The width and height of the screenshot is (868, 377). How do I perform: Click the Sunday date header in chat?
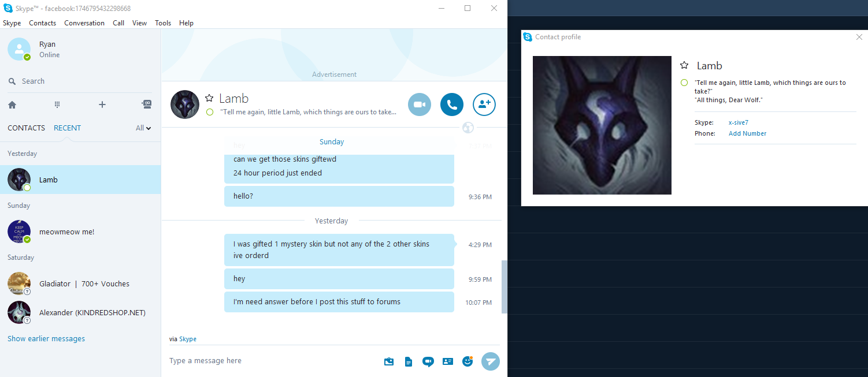[x=331, y=142]
